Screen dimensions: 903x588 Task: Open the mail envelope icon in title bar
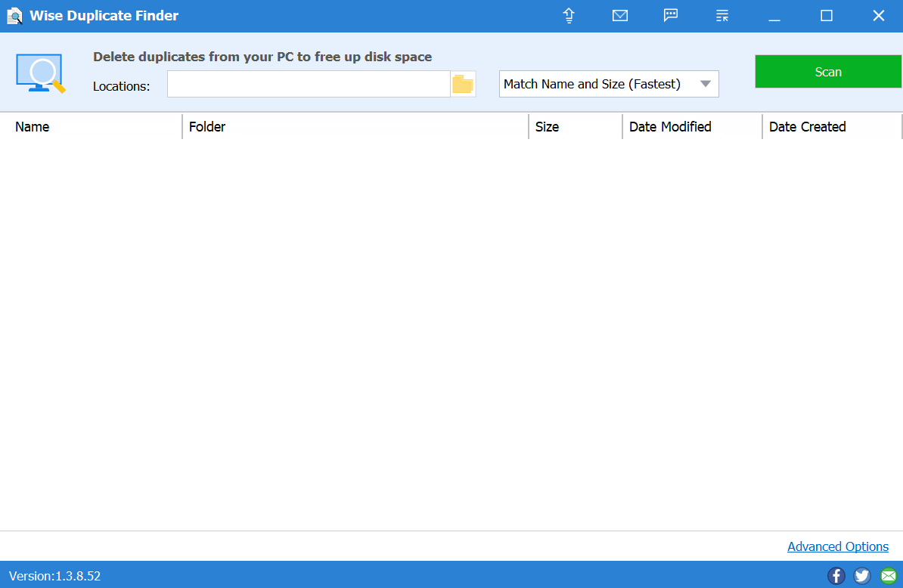point(620,16)
